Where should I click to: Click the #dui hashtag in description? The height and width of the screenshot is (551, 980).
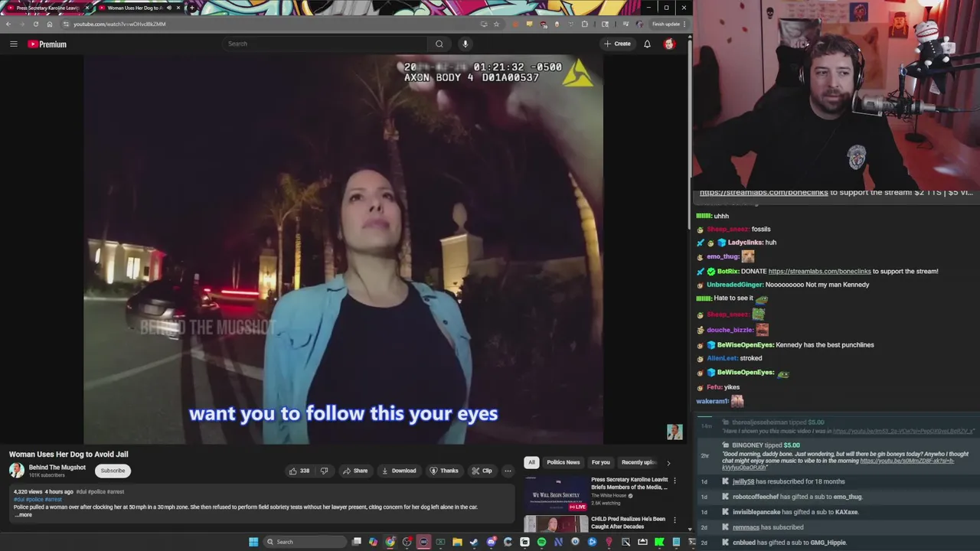click(x=19, y=499)
